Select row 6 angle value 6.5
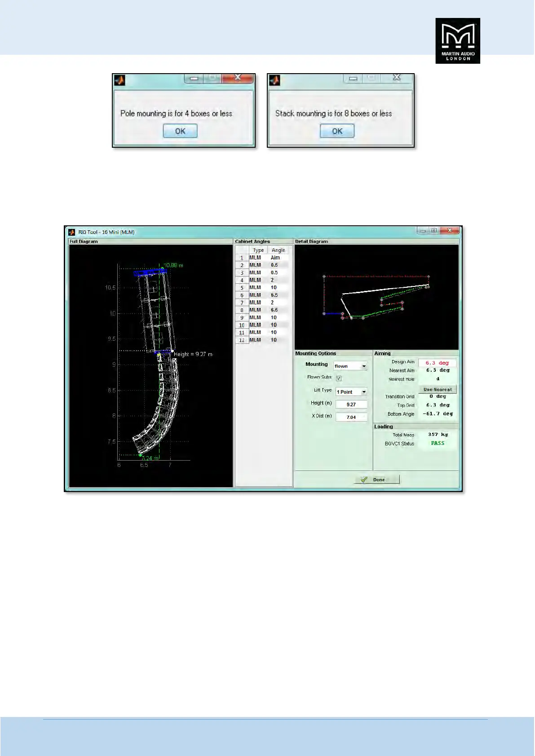535x756 pixels. click(x=279, y=295)
